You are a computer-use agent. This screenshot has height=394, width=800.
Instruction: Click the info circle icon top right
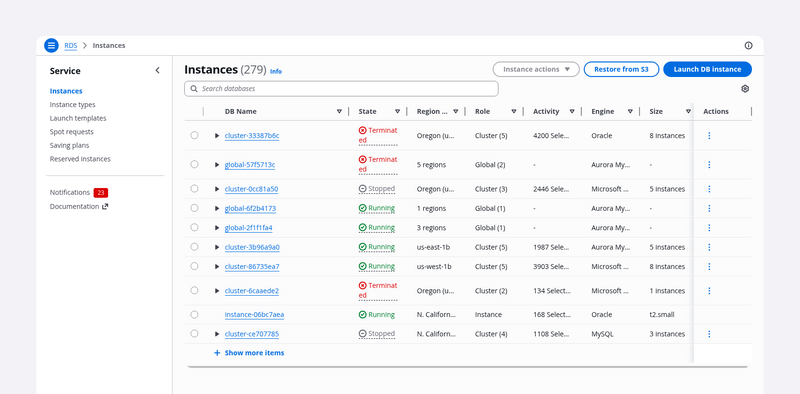[748, 45]
